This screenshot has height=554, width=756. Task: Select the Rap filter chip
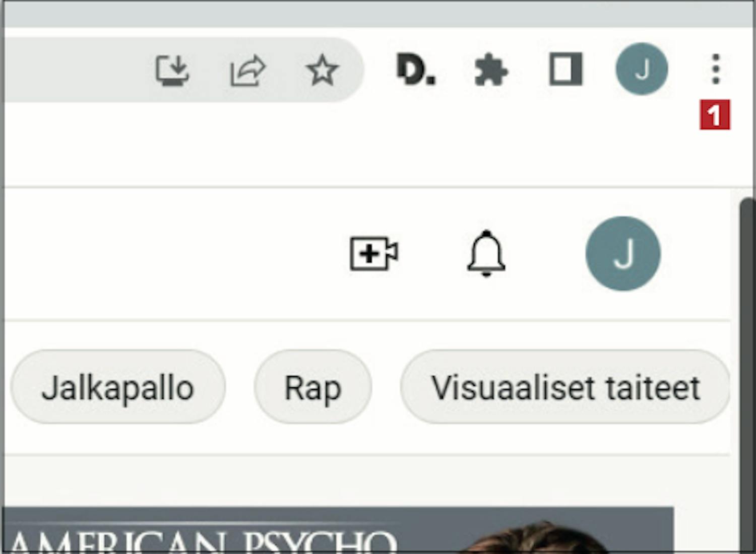point(313,387)
